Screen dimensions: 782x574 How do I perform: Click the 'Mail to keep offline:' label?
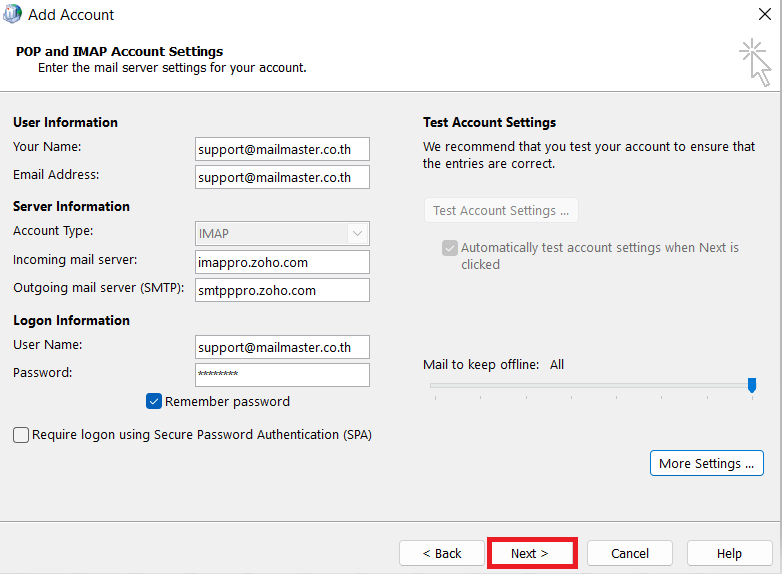point(481,365)
